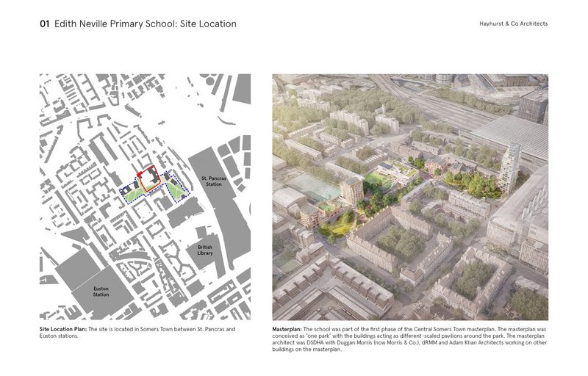588x376 pixels.
Task: Click the 'Euston Station' map label
Action: pos(101,292)
